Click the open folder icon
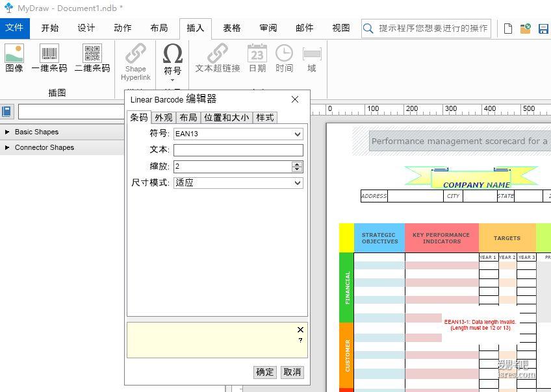This screenshot has height=392, width=551. click(x=525, y=29)
